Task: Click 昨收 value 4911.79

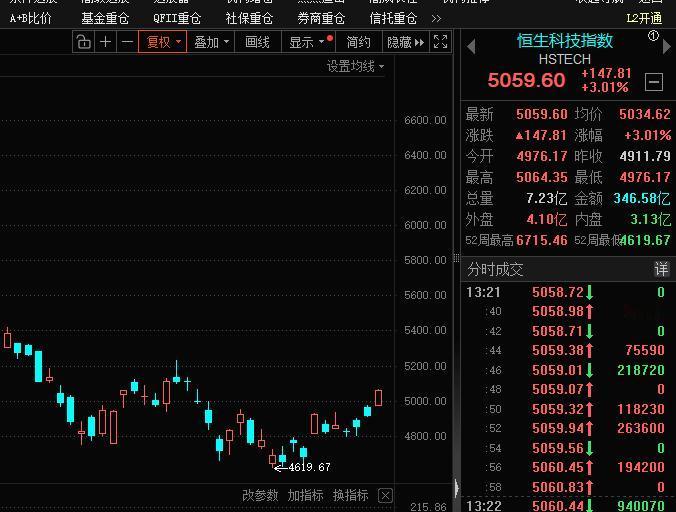Action: (645, 156)
